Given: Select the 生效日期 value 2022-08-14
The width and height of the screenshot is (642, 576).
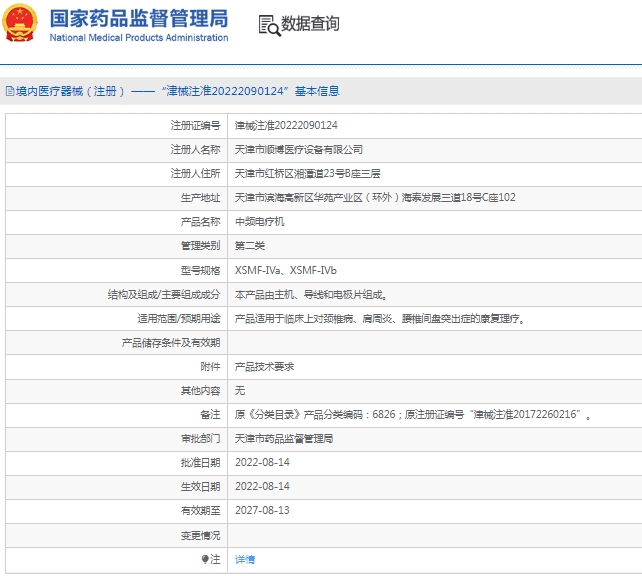Looking at the screenshot, I should [x=262, y=486].
